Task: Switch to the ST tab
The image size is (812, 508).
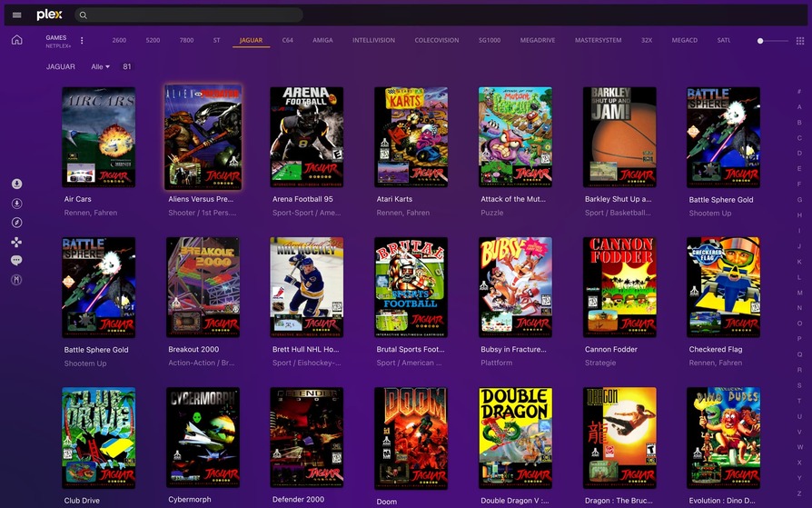Action: click(216, 40)
